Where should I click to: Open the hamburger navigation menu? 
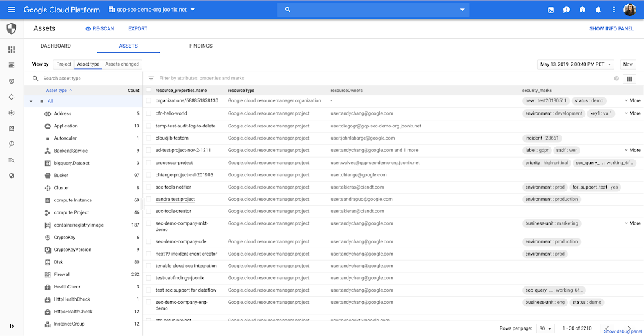pos(12,10)
